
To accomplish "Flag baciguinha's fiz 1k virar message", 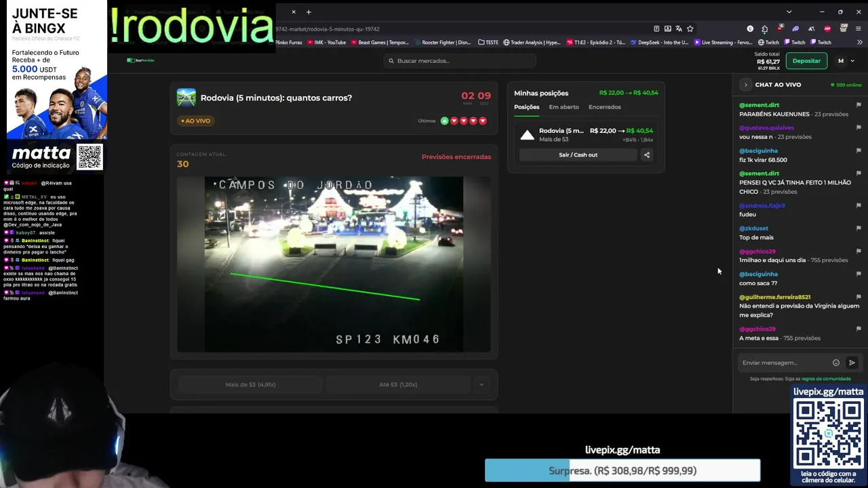I will point(859,150).
